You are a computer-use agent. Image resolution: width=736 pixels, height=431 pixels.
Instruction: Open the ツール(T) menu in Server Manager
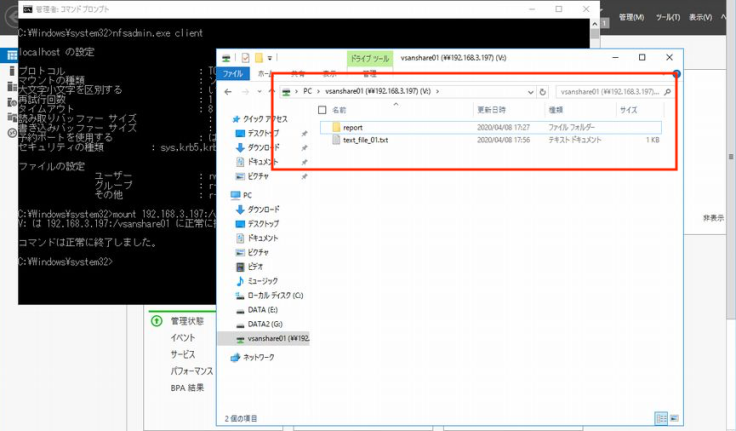667,17
